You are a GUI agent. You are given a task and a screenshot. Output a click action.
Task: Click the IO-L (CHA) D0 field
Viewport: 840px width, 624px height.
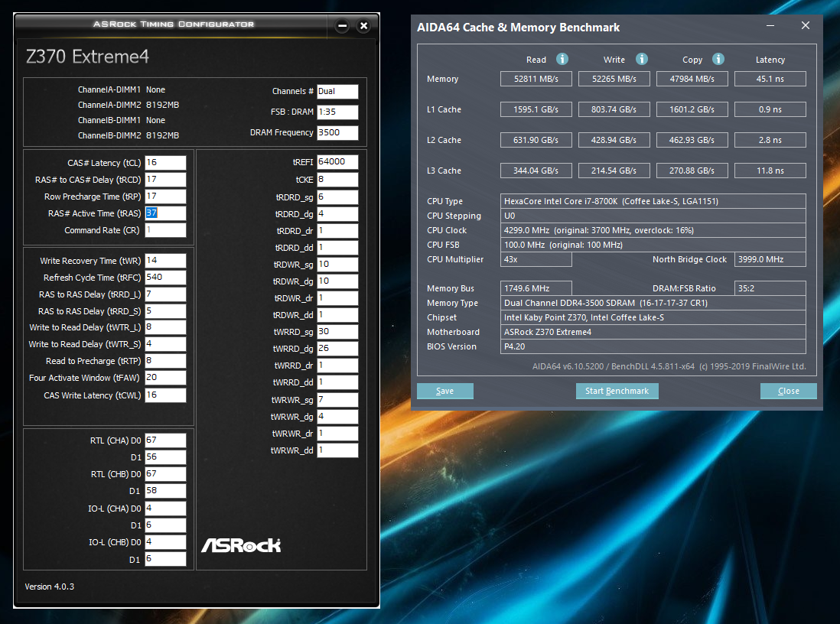coord(165,509)
